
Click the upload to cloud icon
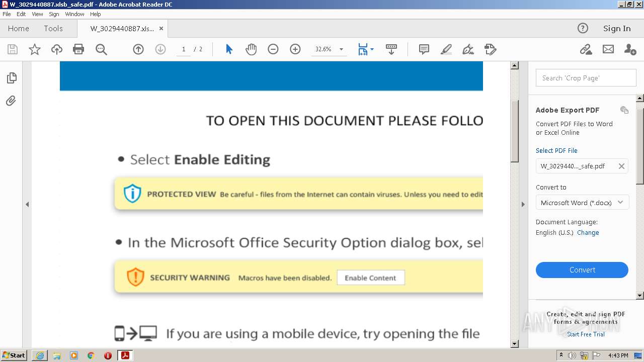point(57,49)
